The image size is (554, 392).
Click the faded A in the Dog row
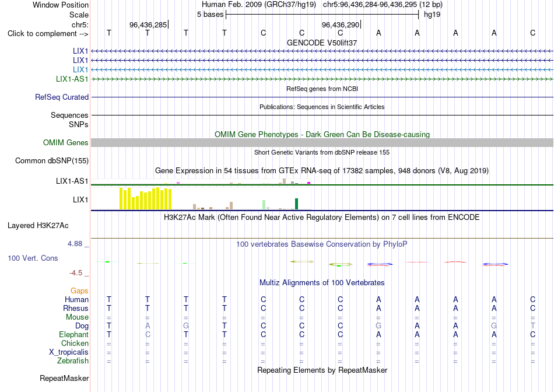tap(148, 325)
